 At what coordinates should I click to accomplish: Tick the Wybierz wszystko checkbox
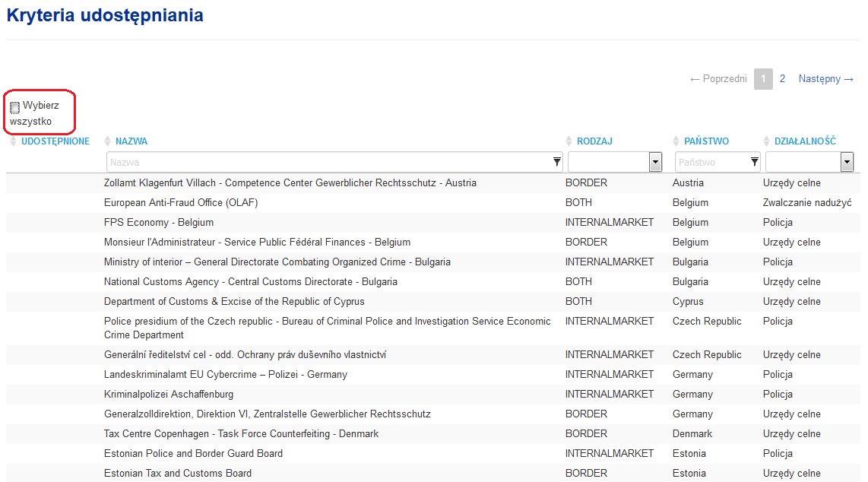coord(15,107)
